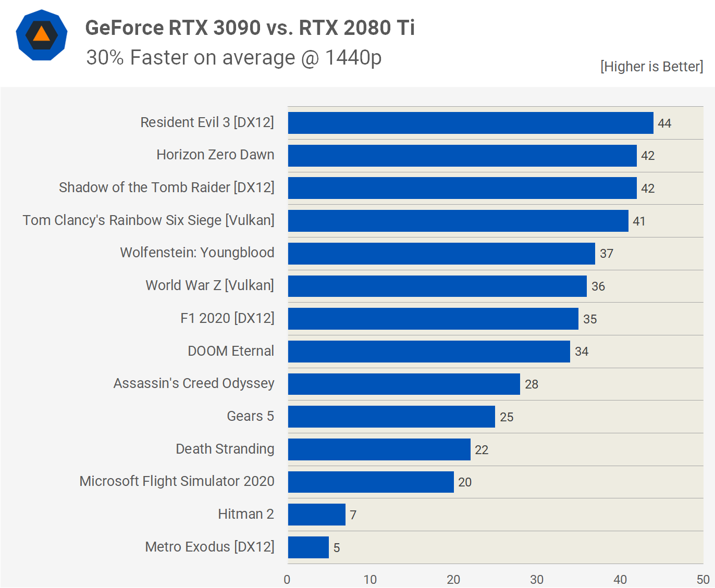The width and height of the screenshot is (715, 588).
Task: Click the Rainbow Six Siege label
Action: pyautogui.click(x=149, y=220)
